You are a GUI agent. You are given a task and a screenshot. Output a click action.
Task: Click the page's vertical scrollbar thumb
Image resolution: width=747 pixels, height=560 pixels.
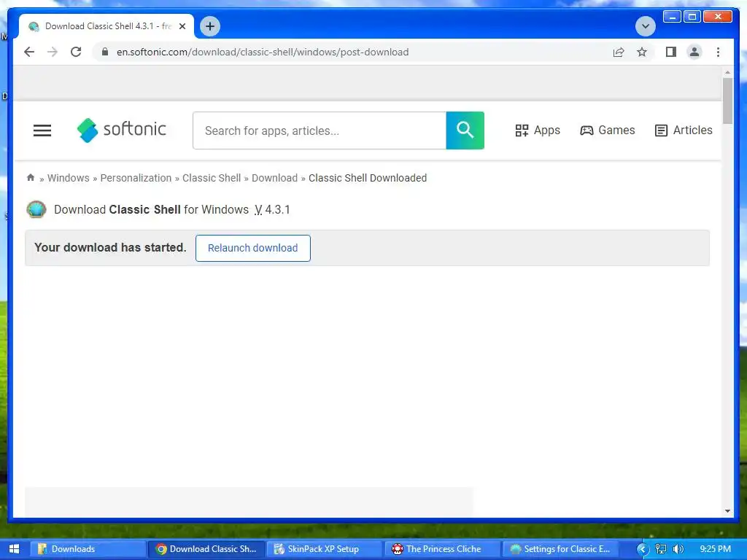727,101
